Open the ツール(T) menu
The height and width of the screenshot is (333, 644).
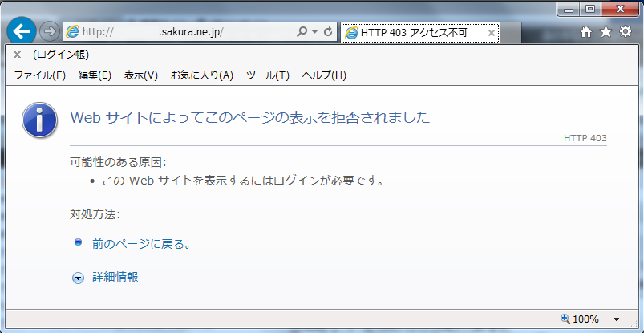267,75
